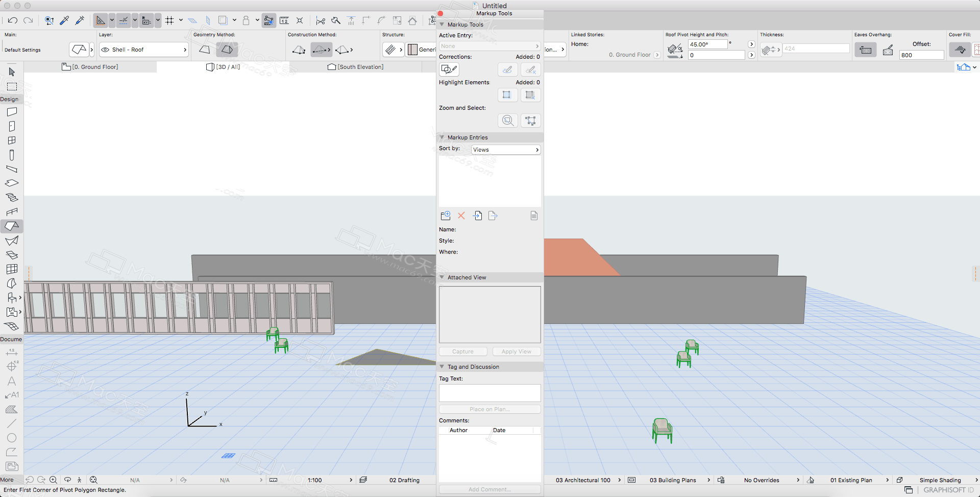Click the Measure ruler tool icon
Screen dimensions: 980x497
284,20
